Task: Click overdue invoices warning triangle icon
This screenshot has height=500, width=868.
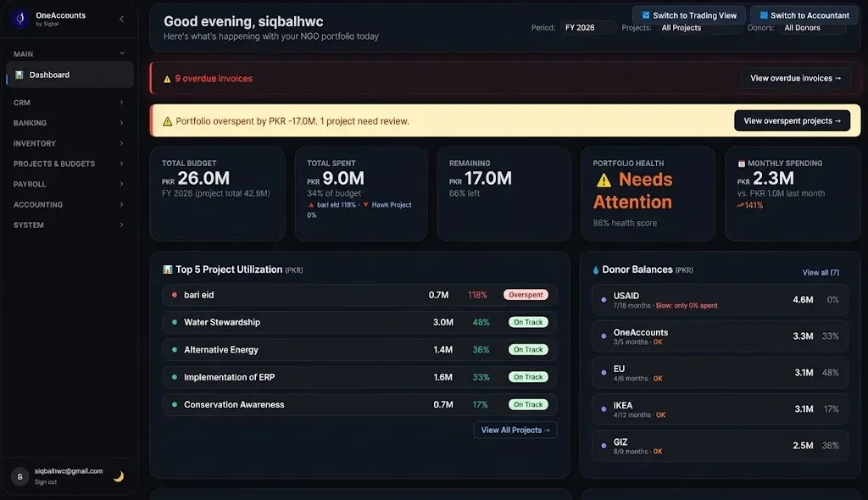Action: 167,79
